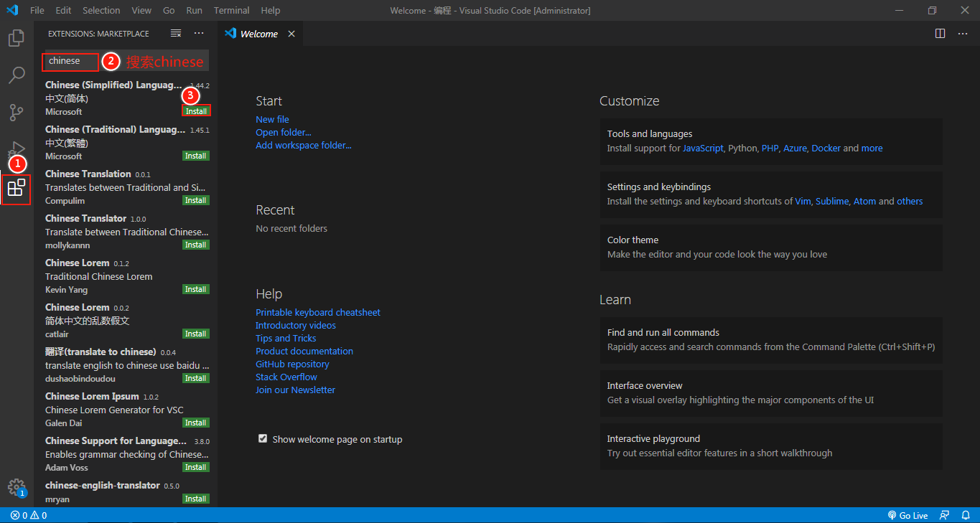Open the Color theme card
This screenshot has height=523, width=980.
click(x=771, y=248)
